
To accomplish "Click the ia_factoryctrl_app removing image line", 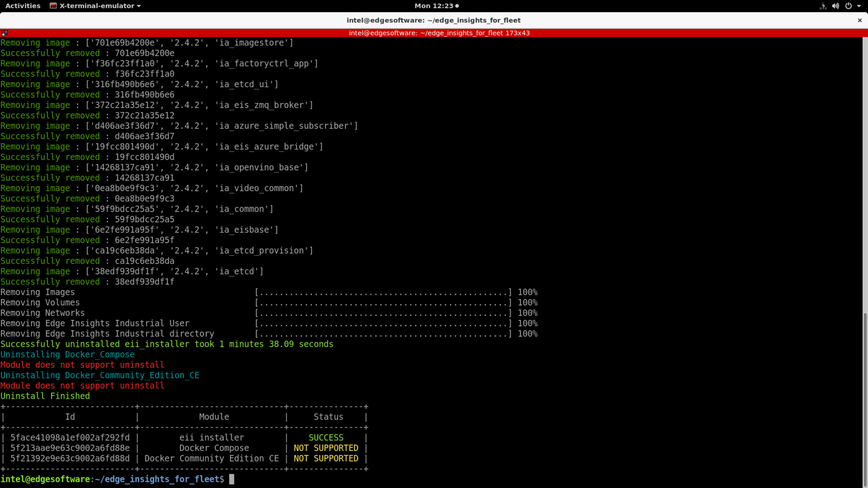I will coord(159,64).
